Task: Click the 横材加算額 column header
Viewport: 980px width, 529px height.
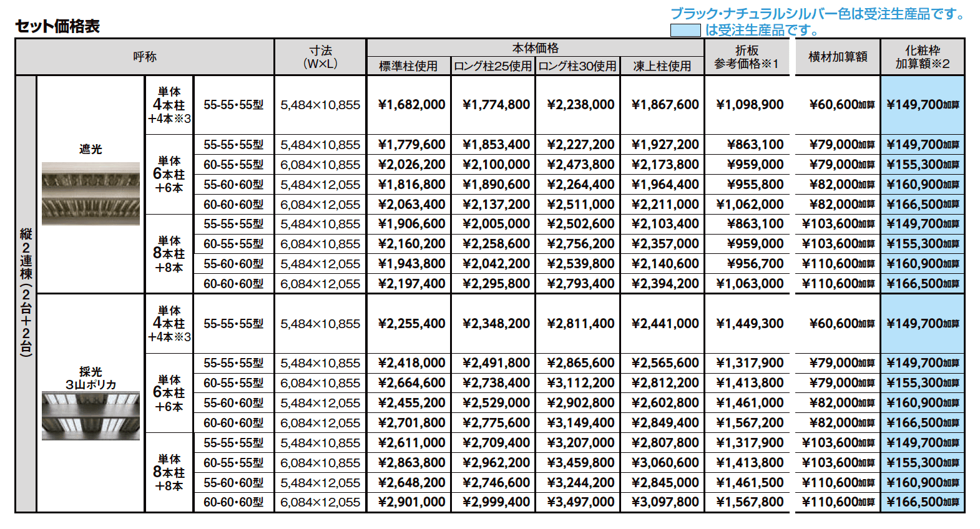Action: tap(838, 57)
